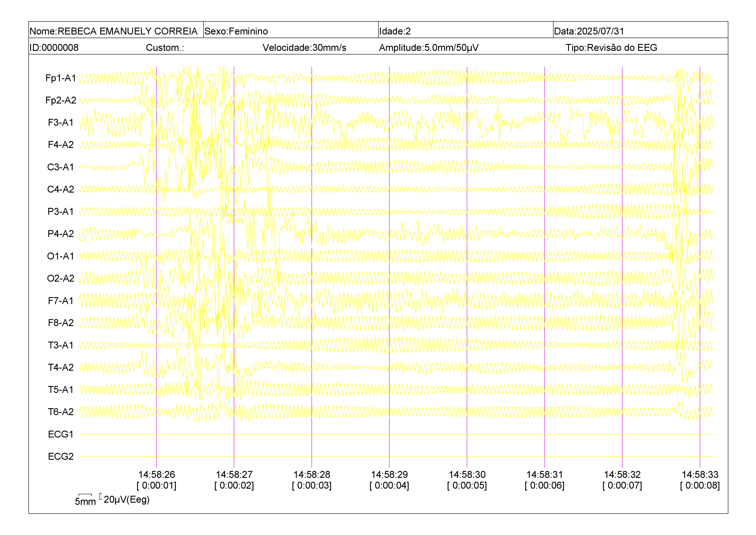This screenshot has width=756, height=535.
Task: Click the 14:58:27 time marker
Action: 234,474
